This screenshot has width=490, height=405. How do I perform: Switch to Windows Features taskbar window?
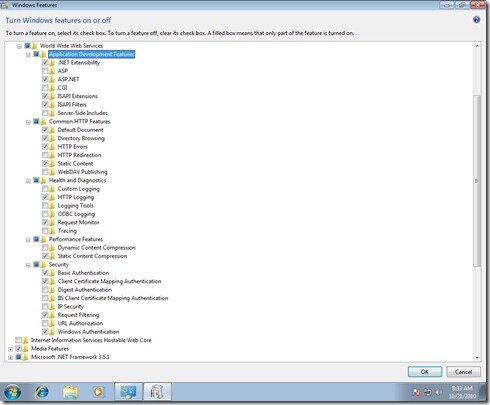tap(157, 392)
